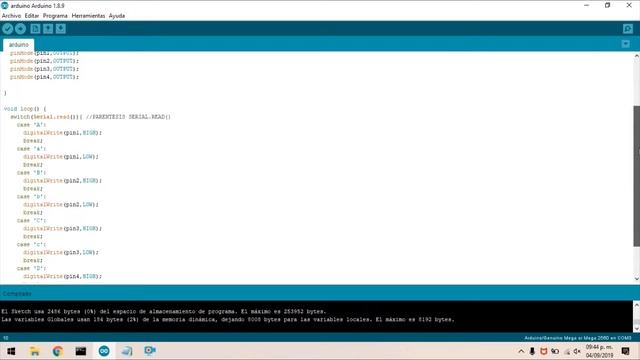Image resolution: width=640 pixels, height=360 pixels.
Task: Open the Herramientas menu
Action: (88, 16)
